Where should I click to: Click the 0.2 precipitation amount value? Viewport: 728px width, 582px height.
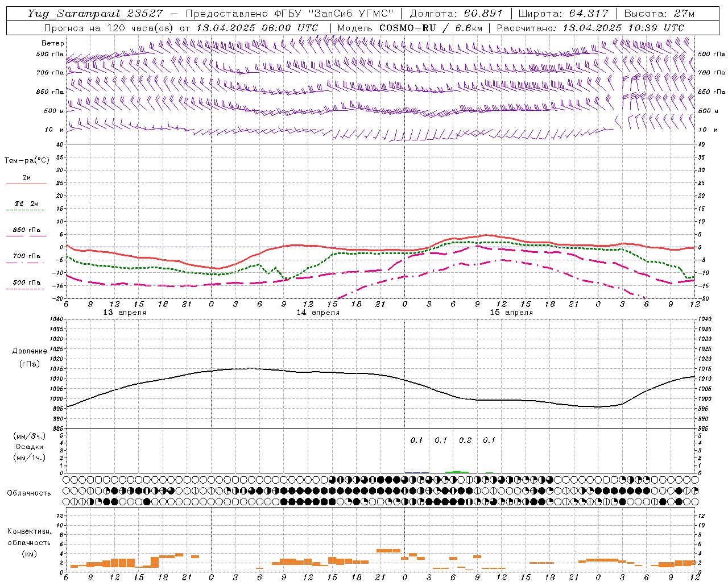[465, 440]
